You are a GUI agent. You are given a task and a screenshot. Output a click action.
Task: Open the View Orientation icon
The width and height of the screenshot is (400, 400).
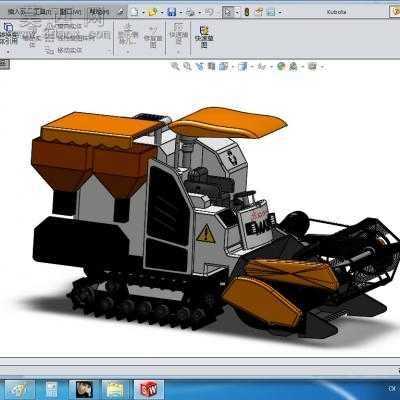point(223,66)
